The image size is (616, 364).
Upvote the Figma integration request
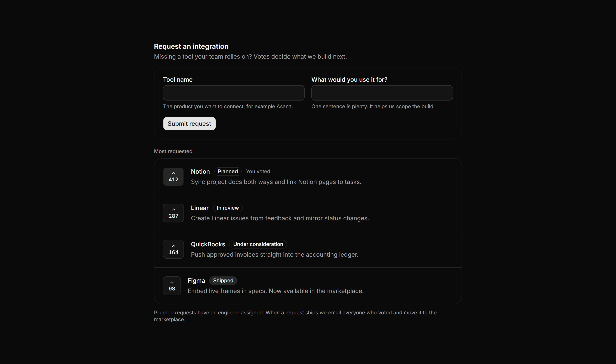pyautogui.click(x=172, y=286)
